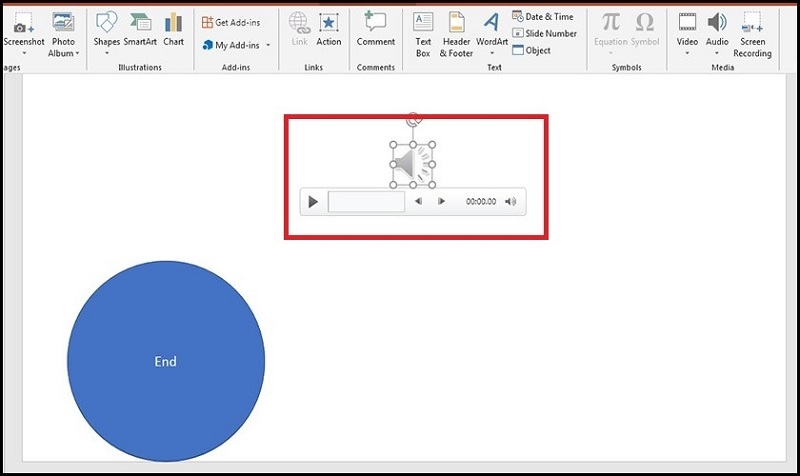800x476 pixels.
Task: Click Get Add-ins button
Action: (235, 22)
